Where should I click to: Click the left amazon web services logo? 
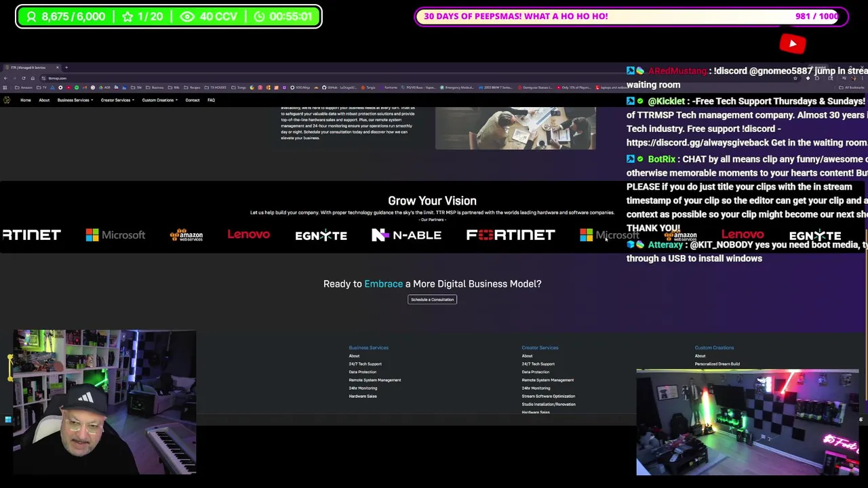[x=186, y=235]
